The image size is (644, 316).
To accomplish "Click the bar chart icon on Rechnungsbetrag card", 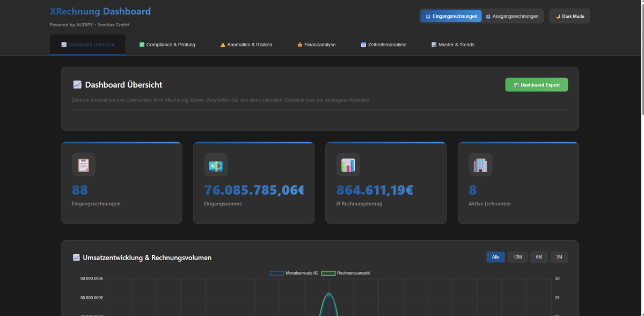I will tap(348, 165).
